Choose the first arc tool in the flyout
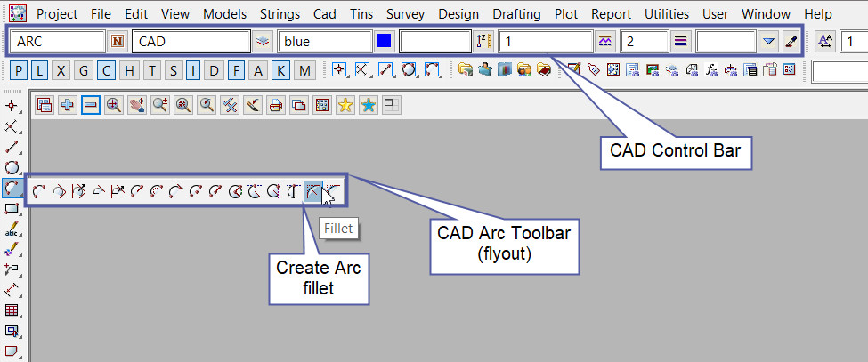Viewport: 868px width, 362px height. coord(39,191)
